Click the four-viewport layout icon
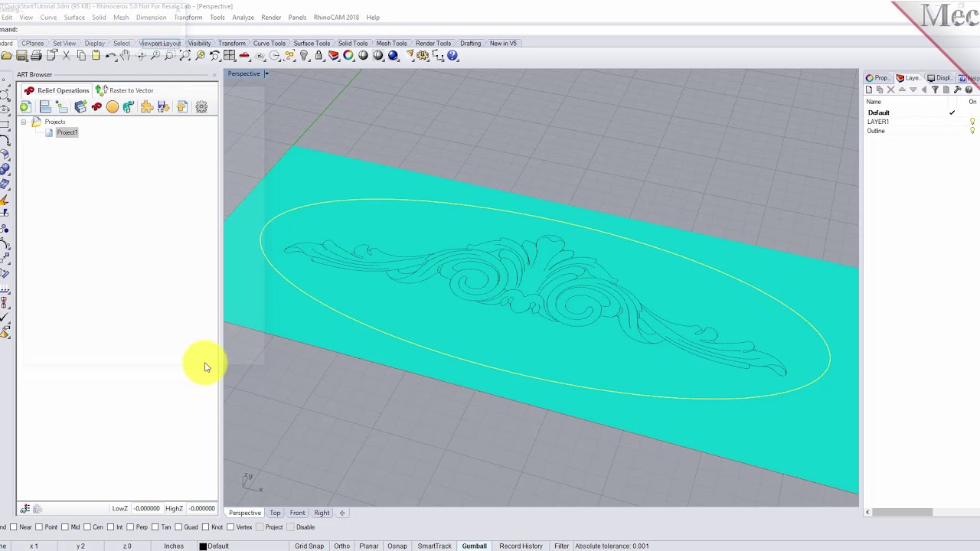Viewport: 980px width, 551px height. point(229,56)
